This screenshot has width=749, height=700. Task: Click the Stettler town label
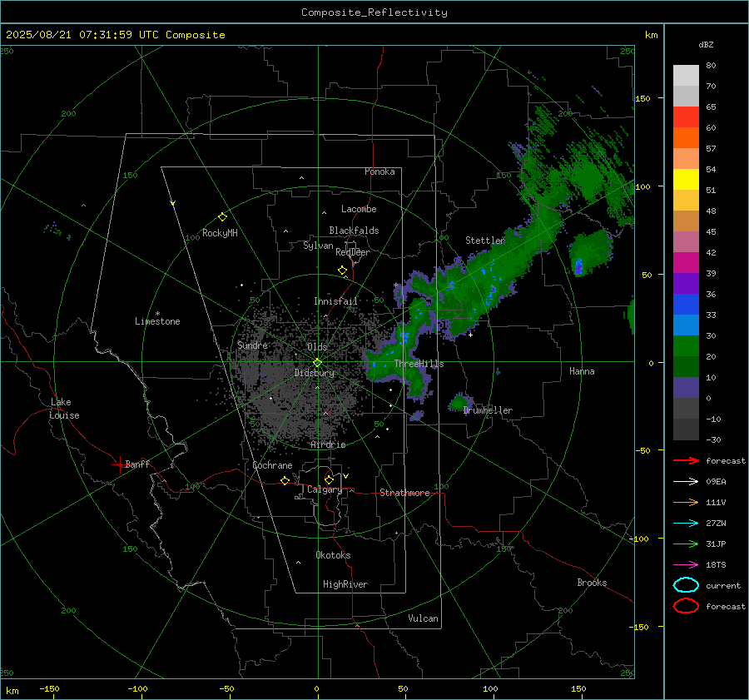pyautogui.click(x=485, y=241)
